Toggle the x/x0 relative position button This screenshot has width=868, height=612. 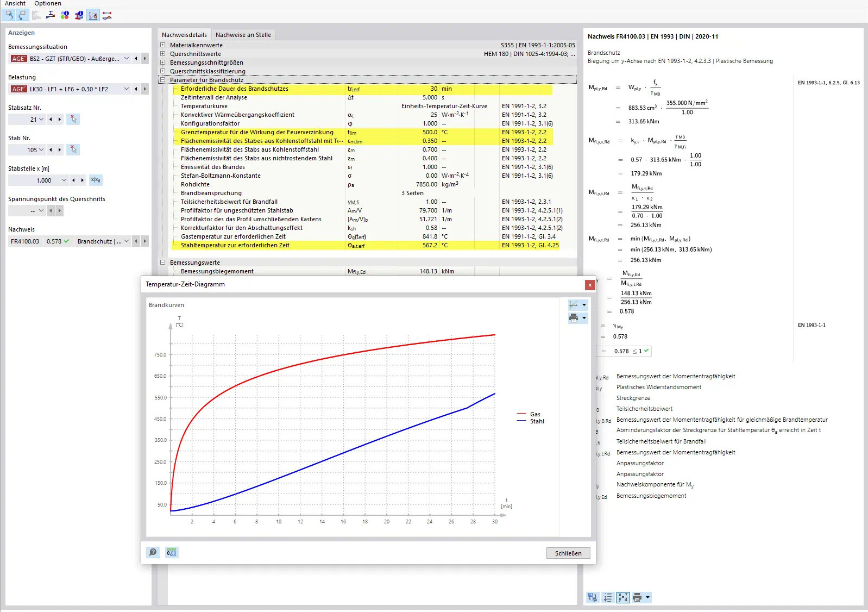coord(96,180)
